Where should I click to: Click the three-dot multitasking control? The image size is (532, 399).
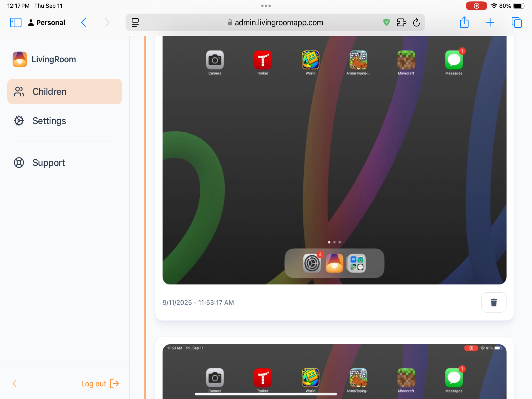[x=266, y=6]
